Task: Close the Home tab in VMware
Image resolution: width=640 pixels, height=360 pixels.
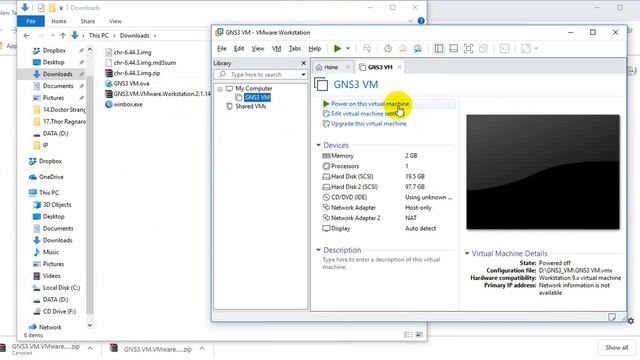Action: pos(348,67)
